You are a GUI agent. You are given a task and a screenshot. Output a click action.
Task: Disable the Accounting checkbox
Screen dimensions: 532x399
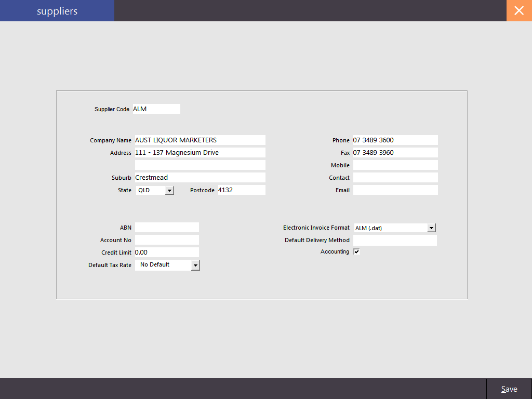pyautogui.click(x=356, y=251)
